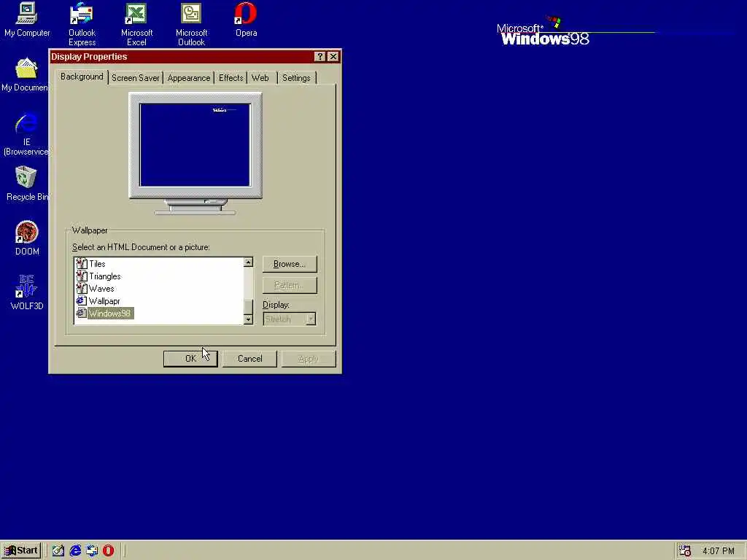Choose the Triangles wallpaper

[x=105, y=276]
